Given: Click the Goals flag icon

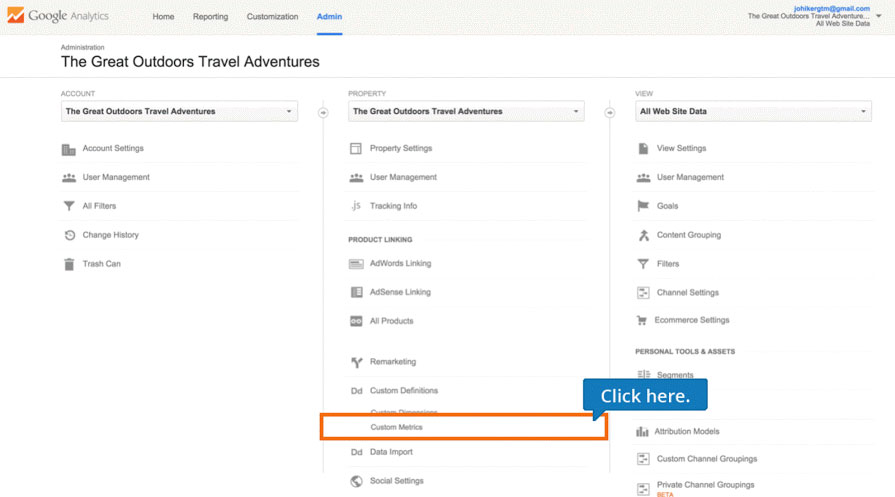Looking at the screenshot, I should [x=643, y=205].
